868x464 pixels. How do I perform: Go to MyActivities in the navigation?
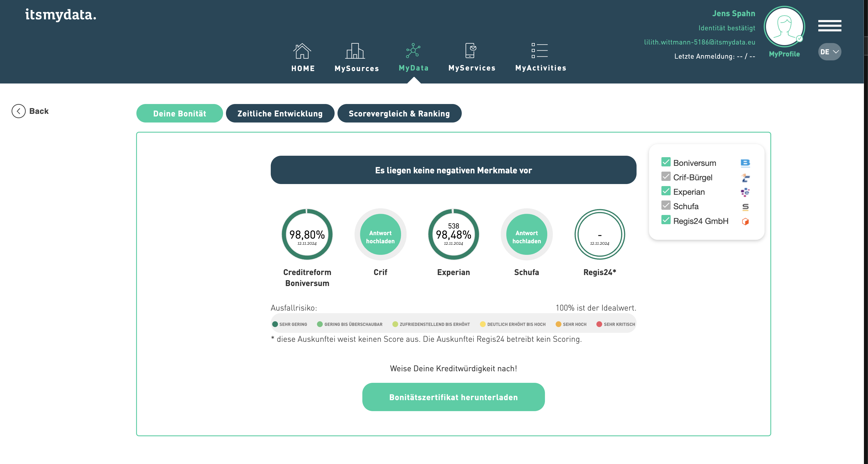pos(541,68)
